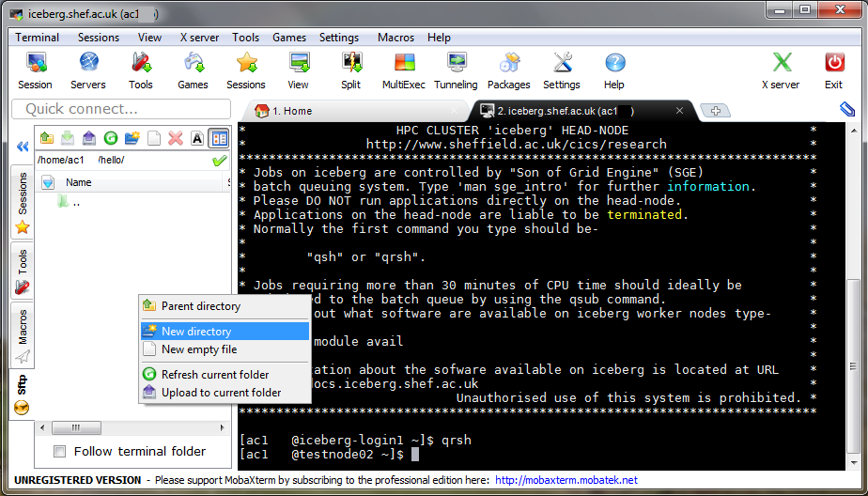Create new folder via SFTP toolbar icon
Viewport: 868px width, 496px height.
(132, 138)
